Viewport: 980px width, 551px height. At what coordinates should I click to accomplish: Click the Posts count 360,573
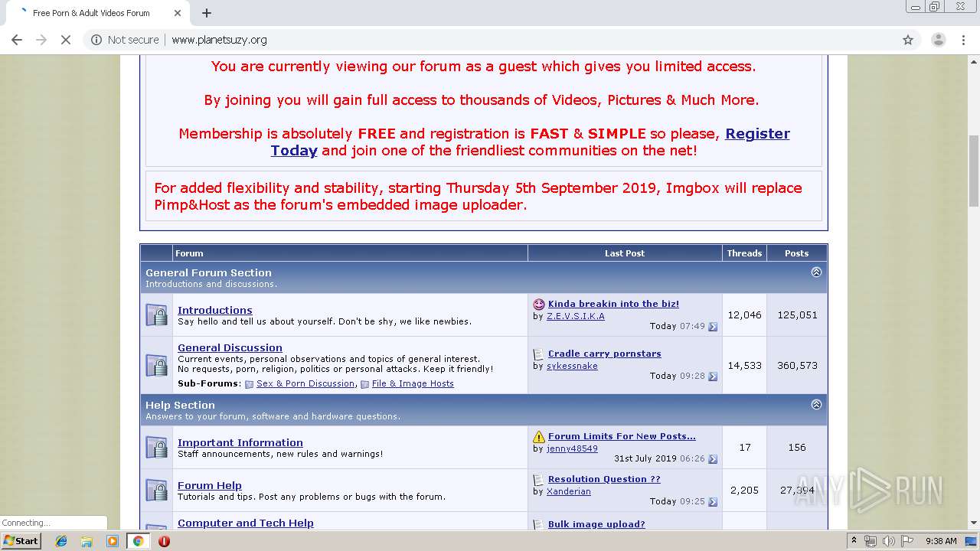click(x=797, y=365)
